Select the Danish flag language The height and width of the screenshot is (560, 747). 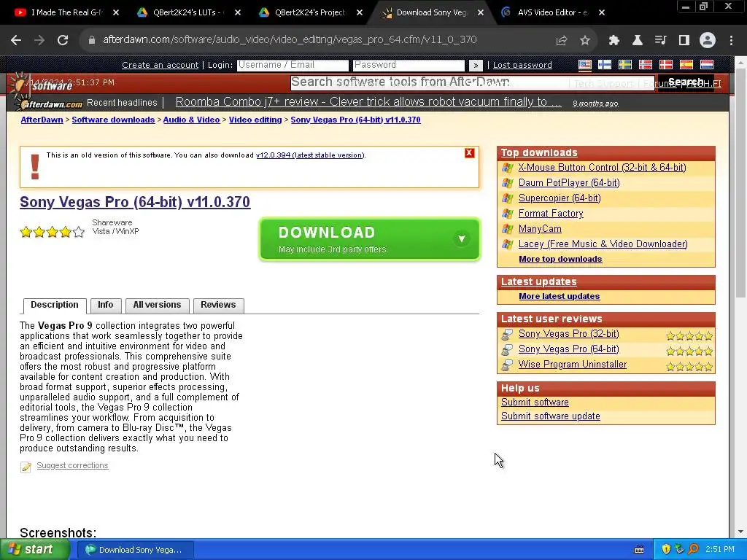coord(665,65)
